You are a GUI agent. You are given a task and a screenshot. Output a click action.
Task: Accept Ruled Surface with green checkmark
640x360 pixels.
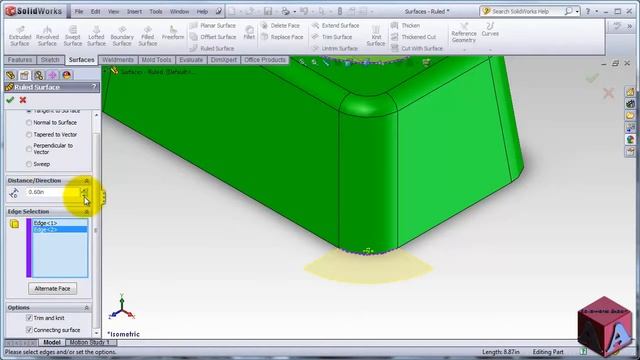(10, 100)
